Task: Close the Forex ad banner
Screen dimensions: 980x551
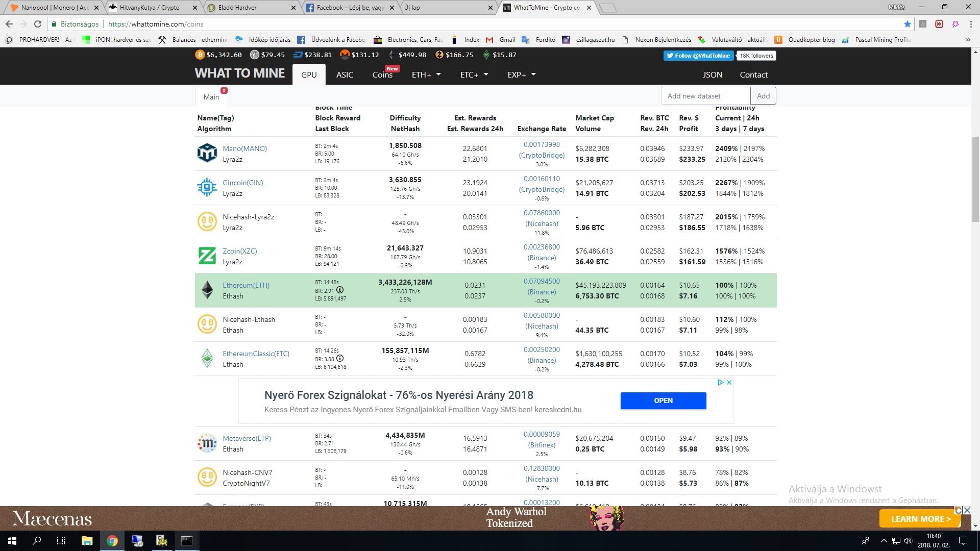Action: [729, 382]
